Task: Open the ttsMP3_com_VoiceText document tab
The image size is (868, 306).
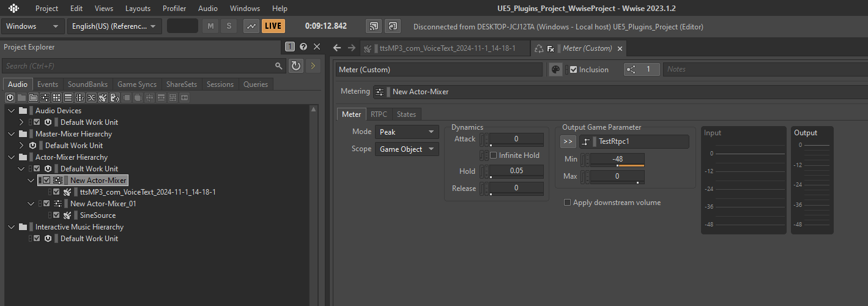Action: tap(444, 48)
